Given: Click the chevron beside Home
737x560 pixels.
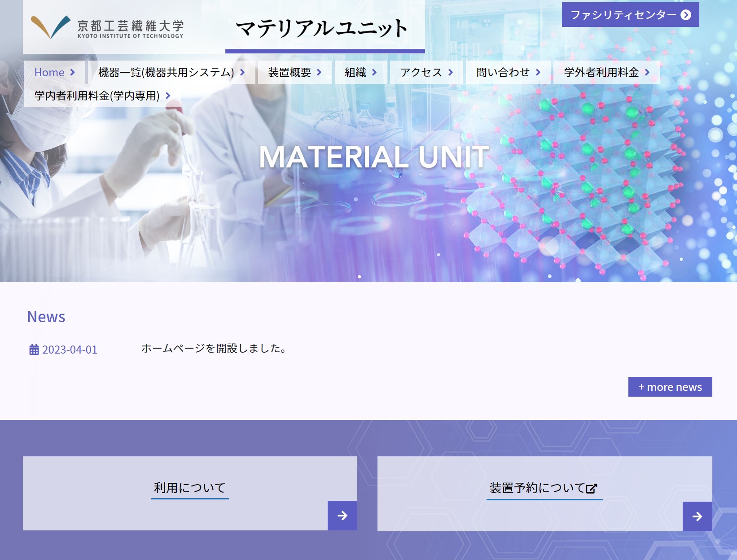Looking at the screenshot, I should [73, 72].
